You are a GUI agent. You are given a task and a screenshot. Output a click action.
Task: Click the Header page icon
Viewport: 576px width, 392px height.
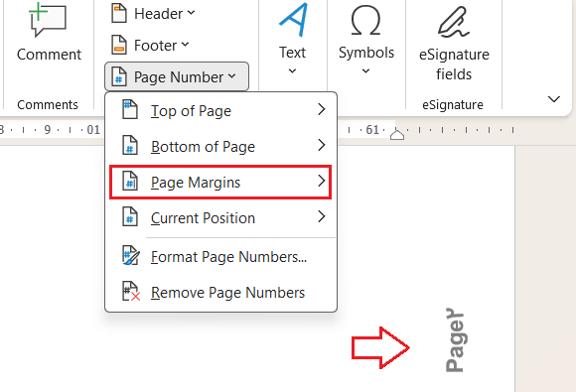[x=119, y=13]
